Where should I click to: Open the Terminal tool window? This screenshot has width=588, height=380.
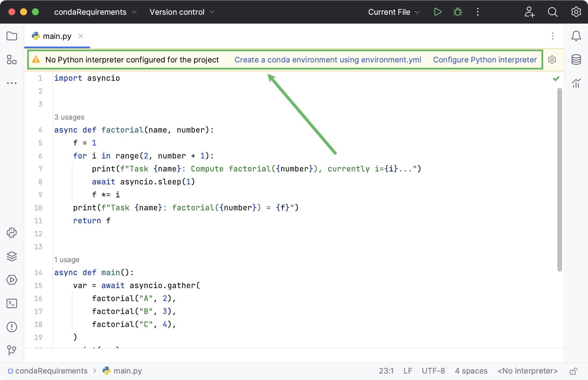click(11, 303)
